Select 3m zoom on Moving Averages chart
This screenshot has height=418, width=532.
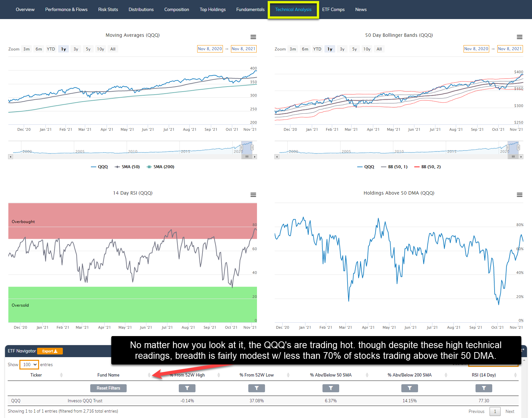coord(26,49)
